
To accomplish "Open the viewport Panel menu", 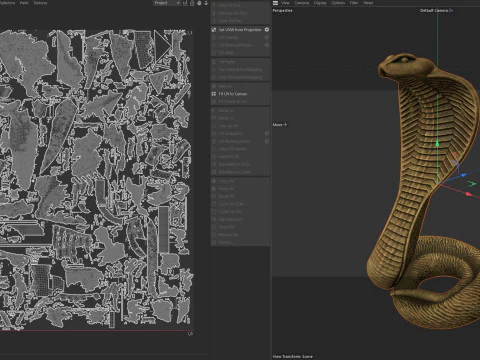I will click(x=368, y=3).
